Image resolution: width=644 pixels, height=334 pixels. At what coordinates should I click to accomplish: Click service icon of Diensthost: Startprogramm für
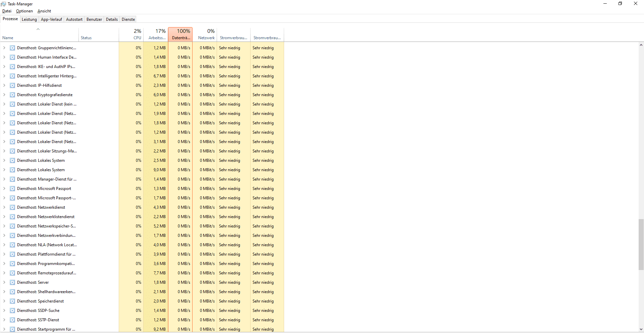[x=12, y=329]
